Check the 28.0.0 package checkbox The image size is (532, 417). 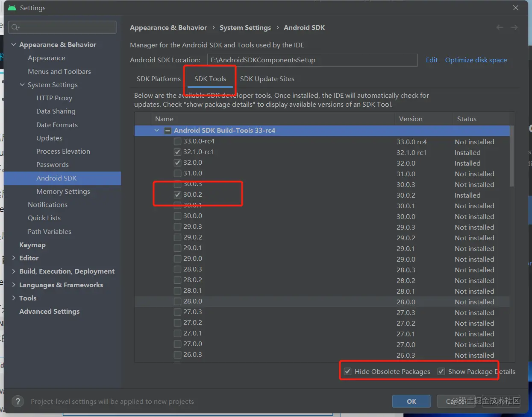point(177,301)
